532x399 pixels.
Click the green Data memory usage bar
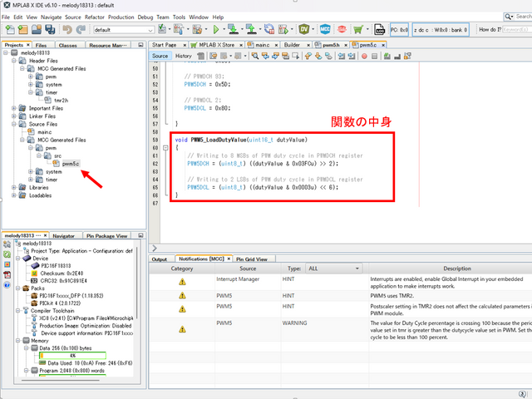(x=71, y=355)
